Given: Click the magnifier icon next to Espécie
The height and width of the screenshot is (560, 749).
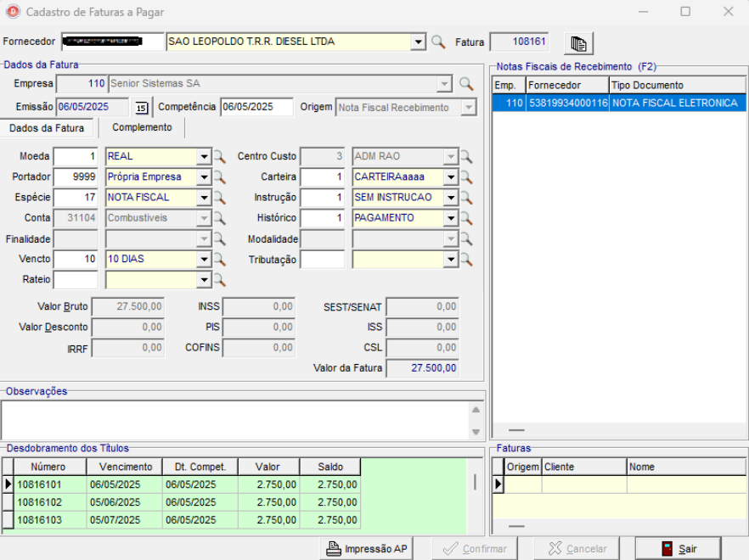Looking at the screenshot, I should pos(219,198).
